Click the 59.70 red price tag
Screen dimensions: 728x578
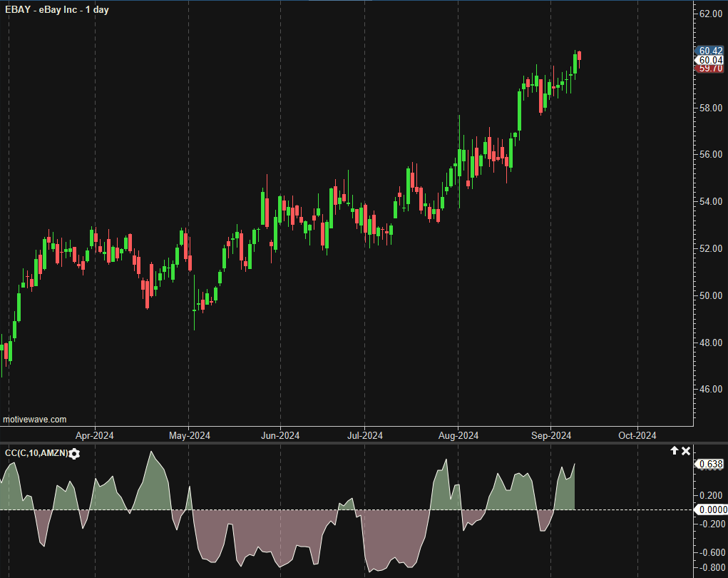click(710, 69)
